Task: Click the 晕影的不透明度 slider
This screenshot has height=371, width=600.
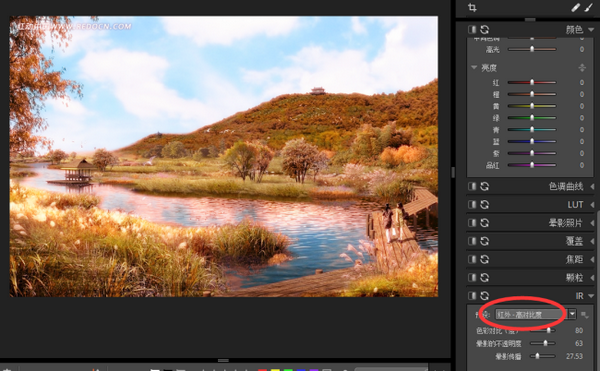Action: tap(543, 343)
